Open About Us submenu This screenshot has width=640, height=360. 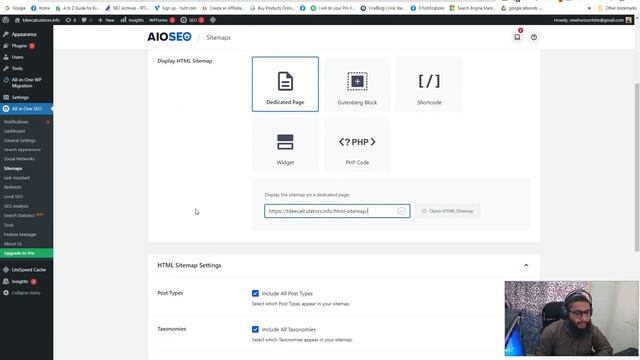[x=13, y=244]
